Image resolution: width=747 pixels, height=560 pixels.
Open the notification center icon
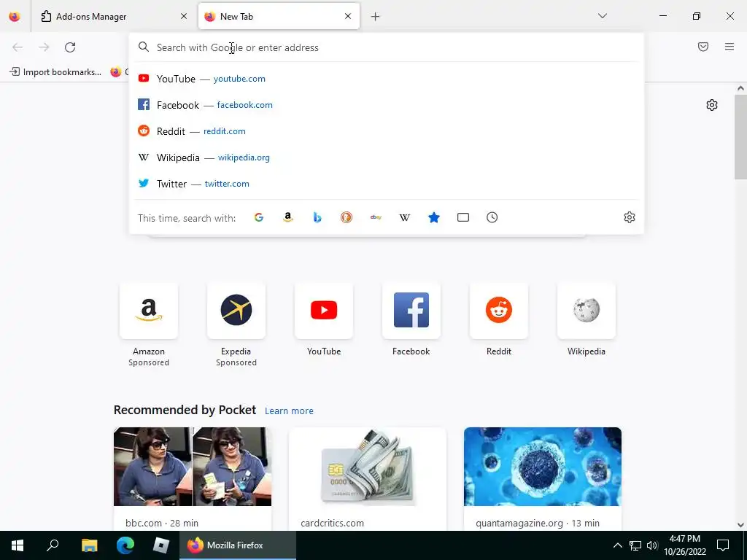tap(723, 545)
